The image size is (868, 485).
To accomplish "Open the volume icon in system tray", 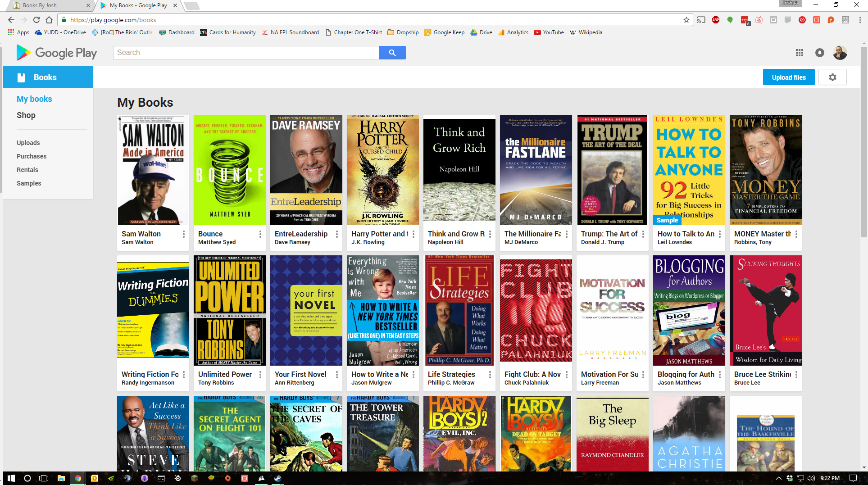I will click(x=811, y=478).
